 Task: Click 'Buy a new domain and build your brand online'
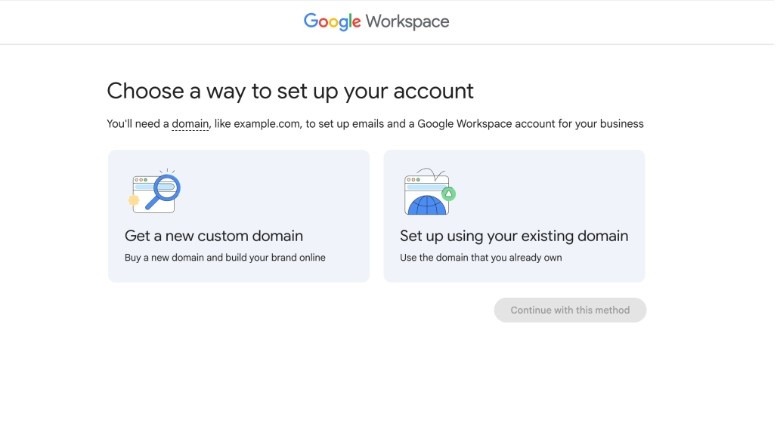coord(225,258)
